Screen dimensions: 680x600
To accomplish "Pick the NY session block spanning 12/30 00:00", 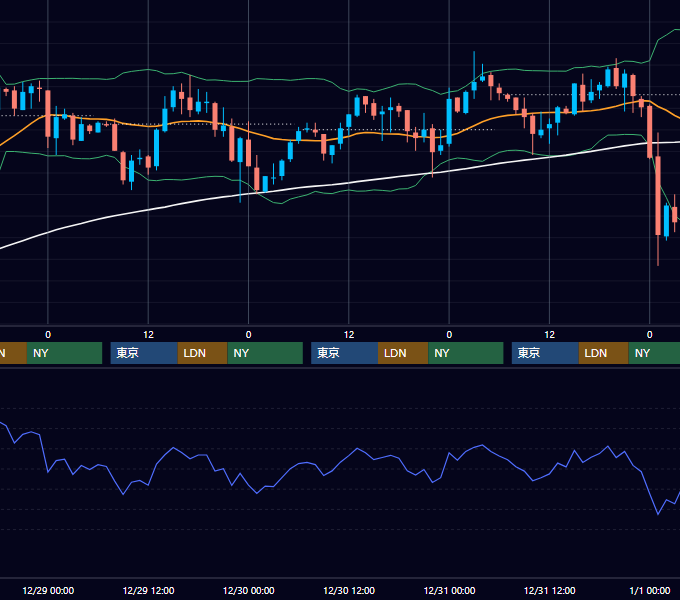I will tap(265, 353).
